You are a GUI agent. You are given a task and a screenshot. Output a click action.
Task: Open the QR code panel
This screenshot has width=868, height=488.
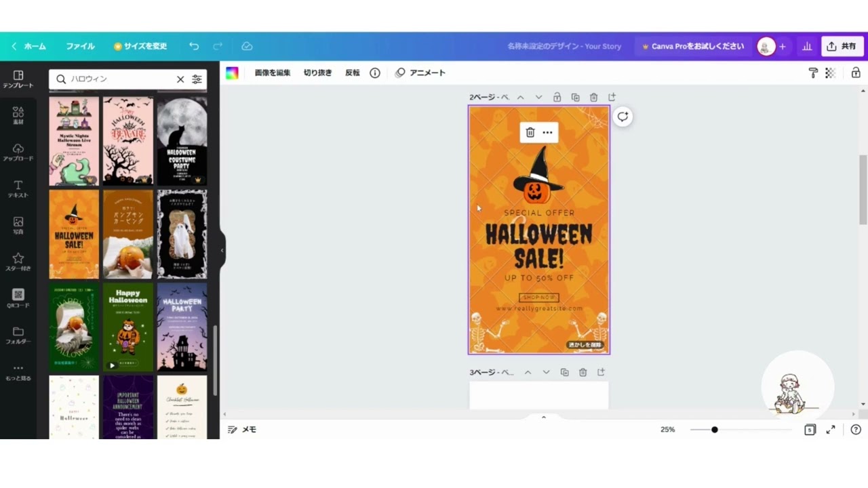click(18, 299)
